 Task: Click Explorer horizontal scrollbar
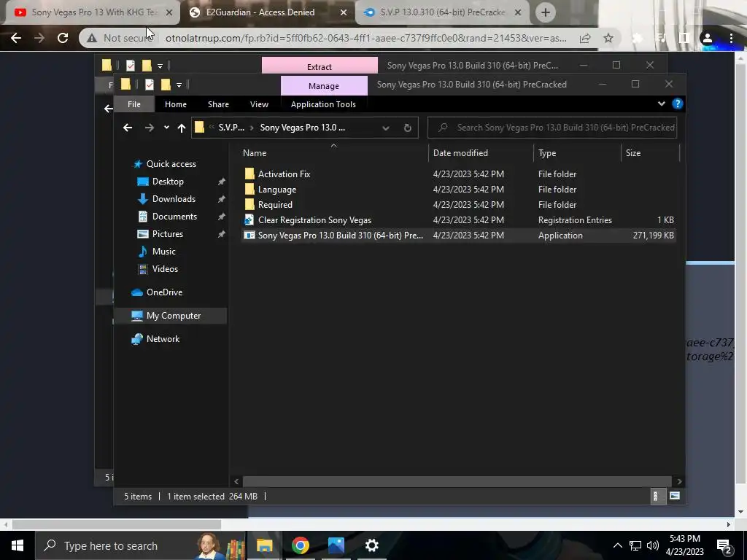point(457,481)
